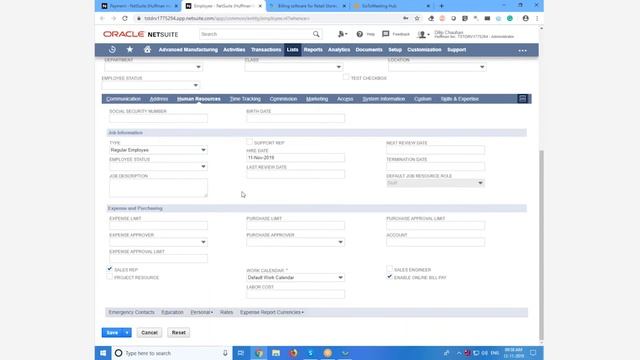Check the Project Resource checkbox
The width and height of the screenshot is (640, 360).
pyautogui.click(x=109, y=277)
